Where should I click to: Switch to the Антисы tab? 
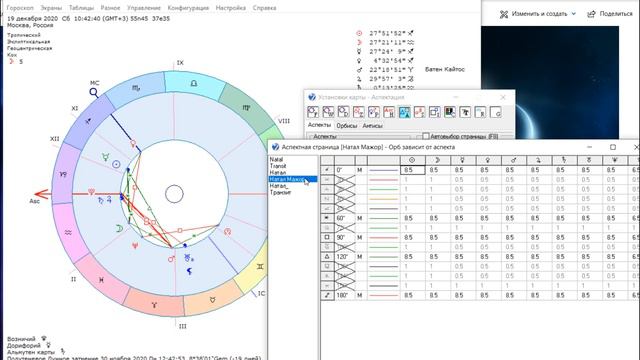click(372, 126)
